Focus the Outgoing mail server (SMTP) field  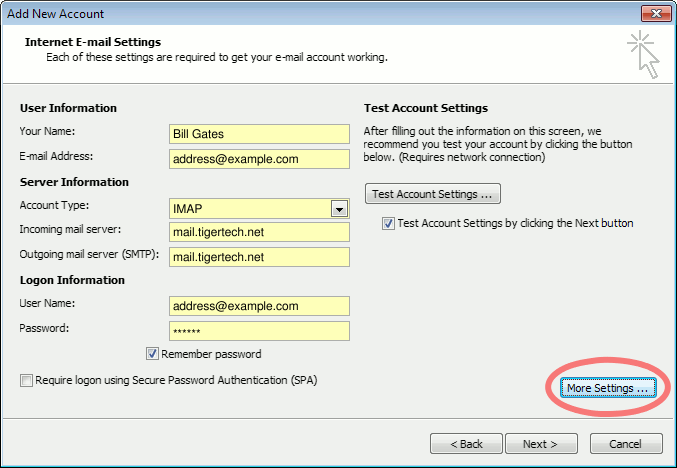259,257
